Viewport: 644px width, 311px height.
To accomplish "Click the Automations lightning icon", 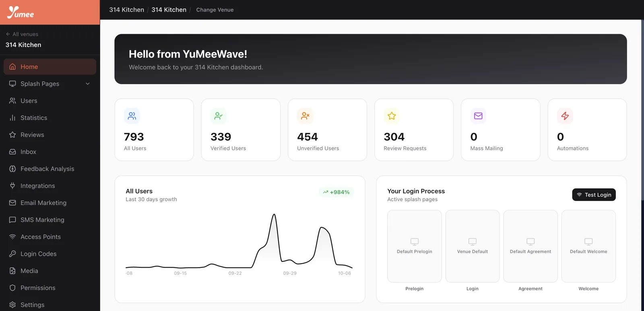I will (565, 116).
